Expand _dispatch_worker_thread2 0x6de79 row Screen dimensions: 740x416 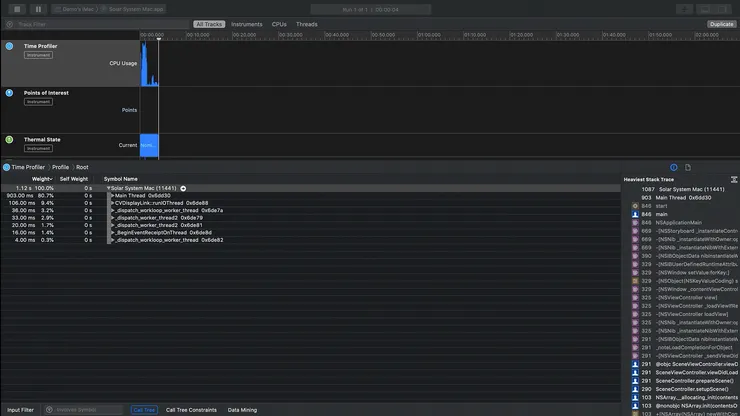[112, 218]
